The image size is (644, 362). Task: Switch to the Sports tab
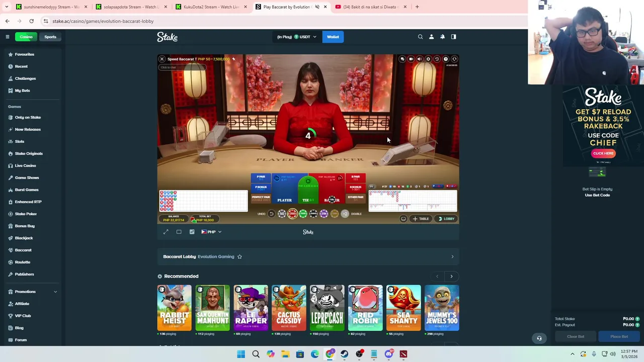pos(50,37)
